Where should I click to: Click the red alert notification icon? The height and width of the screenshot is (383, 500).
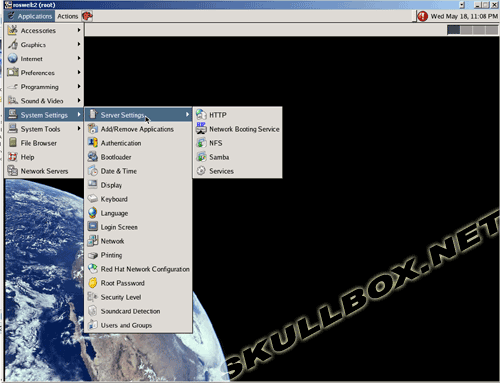(x=423, y=16)
